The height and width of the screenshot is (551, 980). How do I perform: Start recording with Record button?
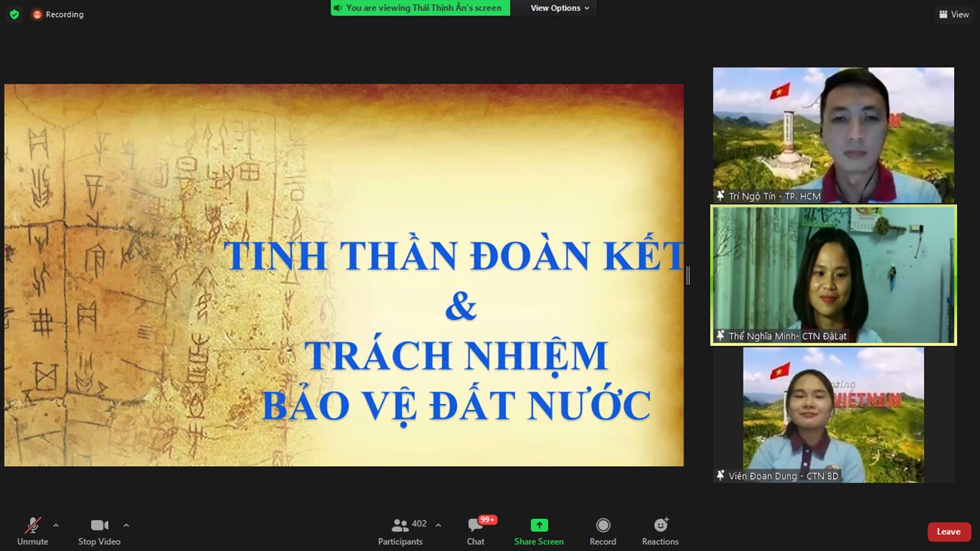pos(603,531)
